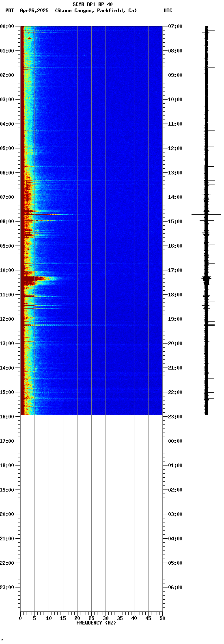
Task: Click the '23:00' UTC time label
Action: [175, 417]
